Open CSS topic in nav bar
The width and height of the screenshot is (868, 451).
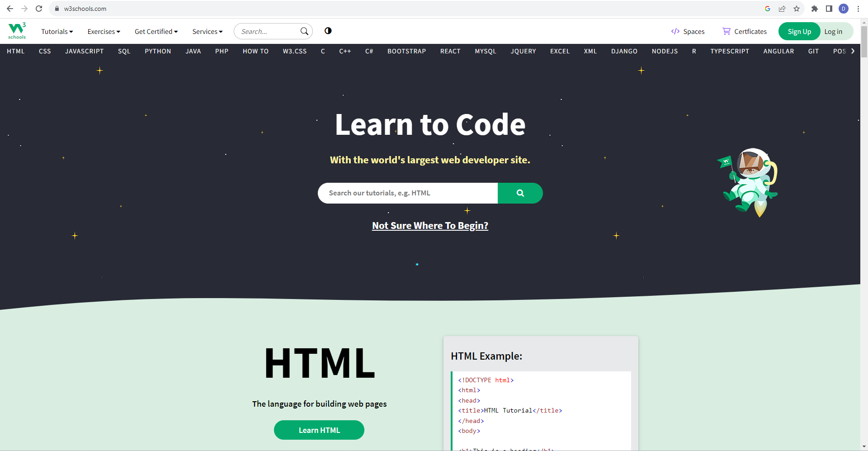coord(45,51)
